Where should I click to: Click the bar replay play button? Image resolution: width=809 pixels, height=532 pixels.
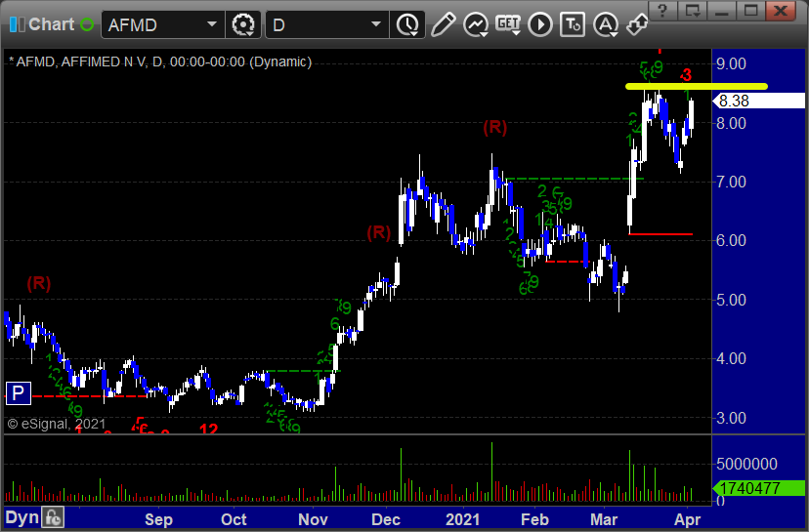[540, 24]
